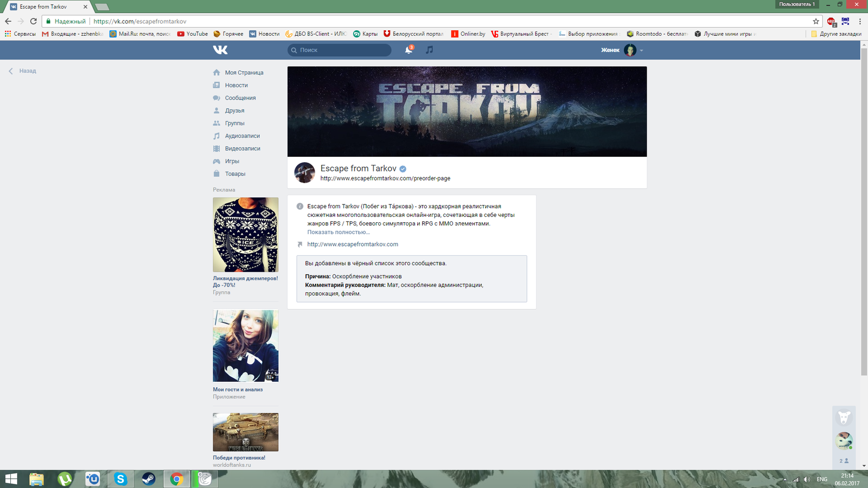
Task: Click the Adblock extension icon
Action: tap(831, 22)
